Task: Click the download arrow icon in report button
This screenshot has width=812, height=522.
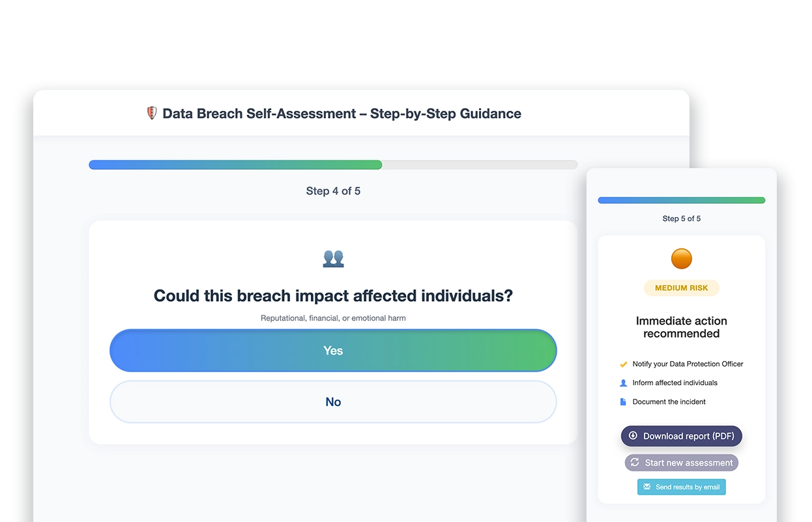Action: click(633, 436)
